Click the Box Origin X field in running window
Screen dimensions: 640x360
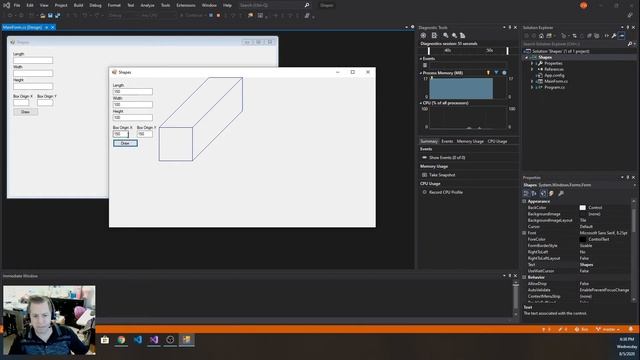click(x=121, y=134)
